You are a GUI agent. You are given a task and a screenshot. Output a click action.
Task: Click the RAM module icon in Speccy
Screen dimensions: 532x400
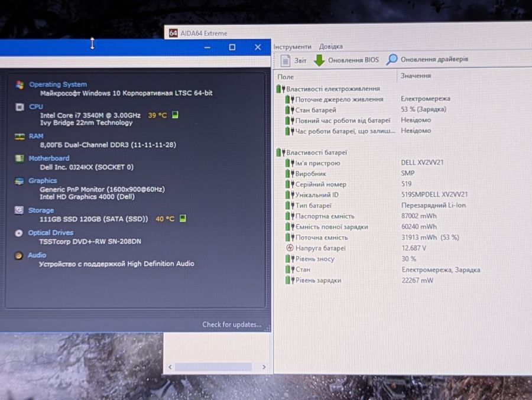20,136
